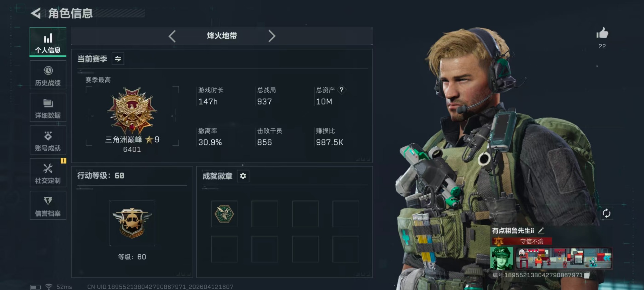Copy the player ID number with the copy icon

click(x=587, y=275)
